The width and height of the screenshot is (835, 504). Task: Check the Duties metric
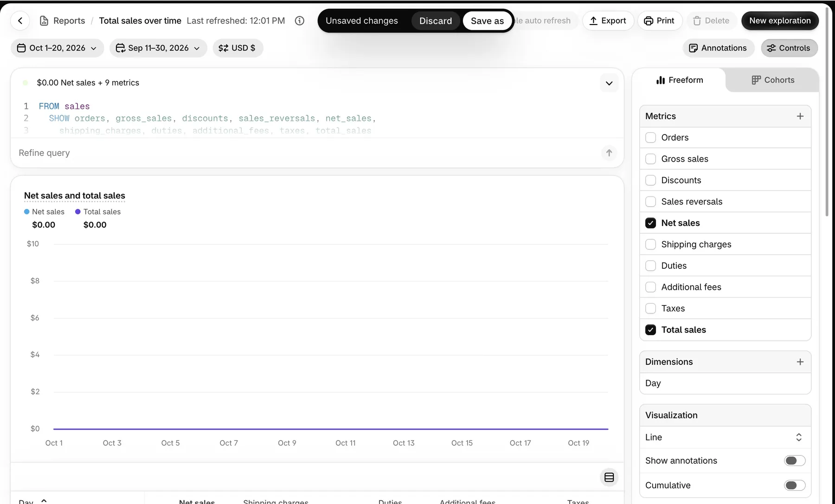pyautogui.click(x=651, y=266)
